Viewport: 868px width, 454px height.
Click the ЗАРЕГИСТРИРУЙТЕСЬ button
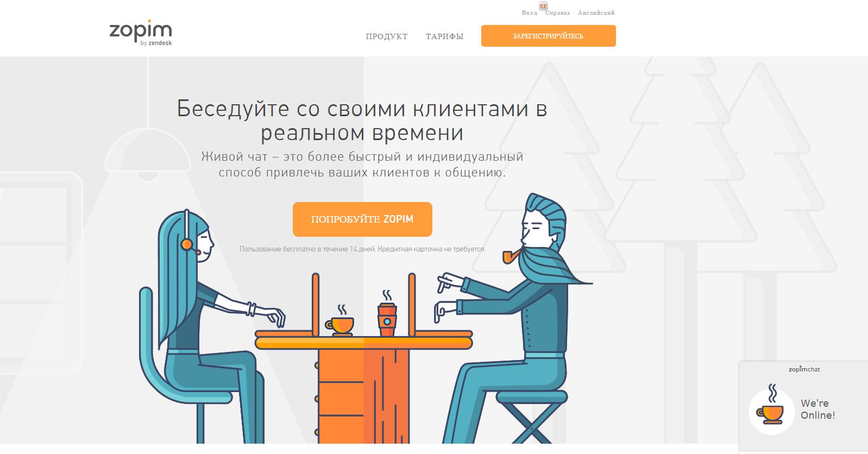548,36
